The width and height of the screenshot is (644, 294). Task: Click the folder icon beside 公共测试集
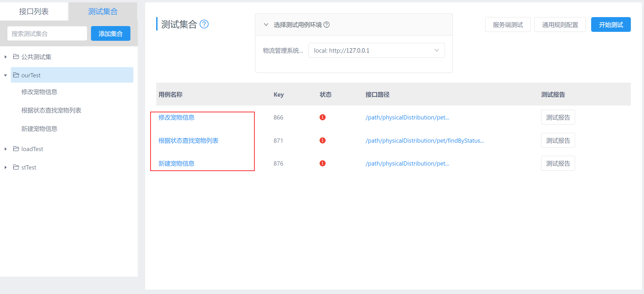point(16,57)
